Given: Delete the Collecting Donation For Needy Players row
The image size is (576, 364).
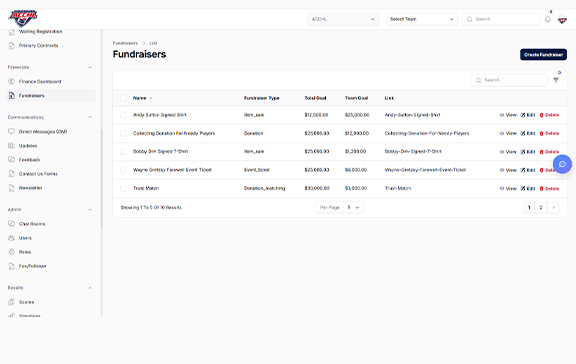Looking at the screenshot, I should [549, 133].
